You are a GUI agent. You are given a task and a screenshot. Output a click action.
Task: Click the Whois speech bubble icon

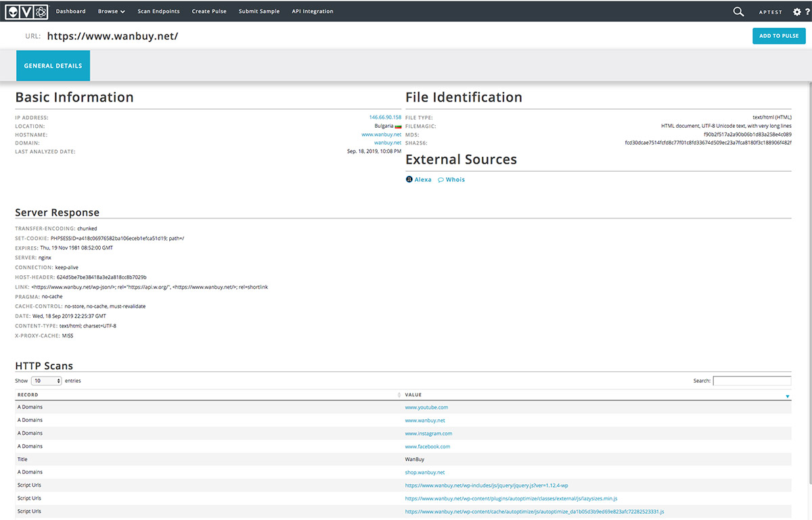pos(441,180)
